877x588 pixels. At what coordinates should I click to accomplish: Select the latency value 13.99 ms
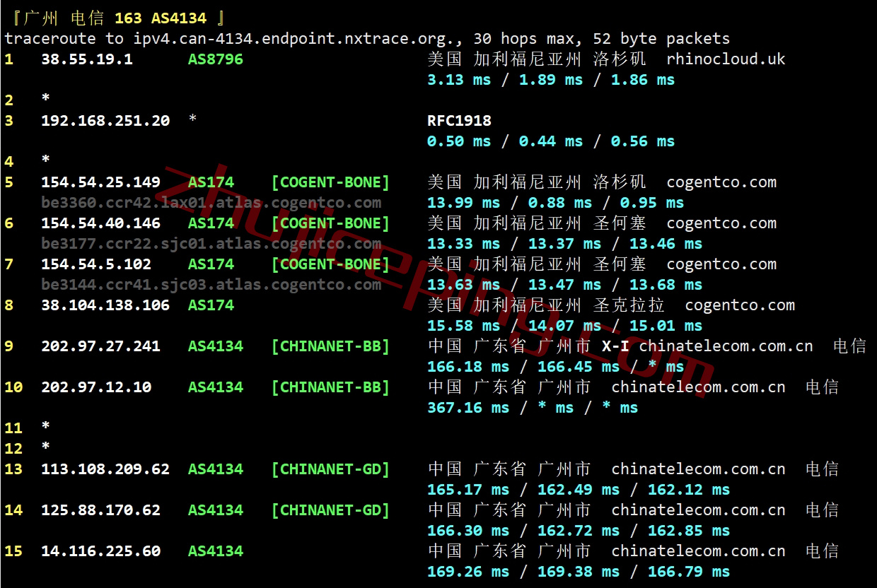coord(463,203)
